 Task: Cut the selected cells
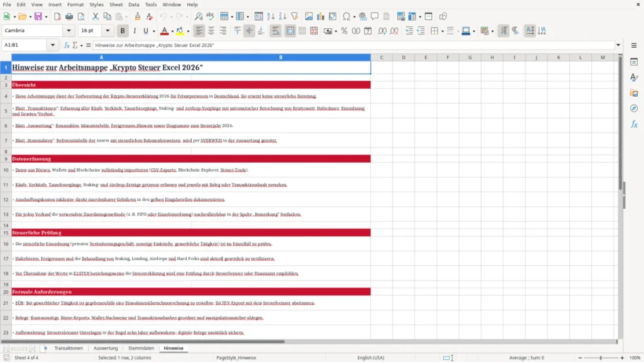[96, 16]
